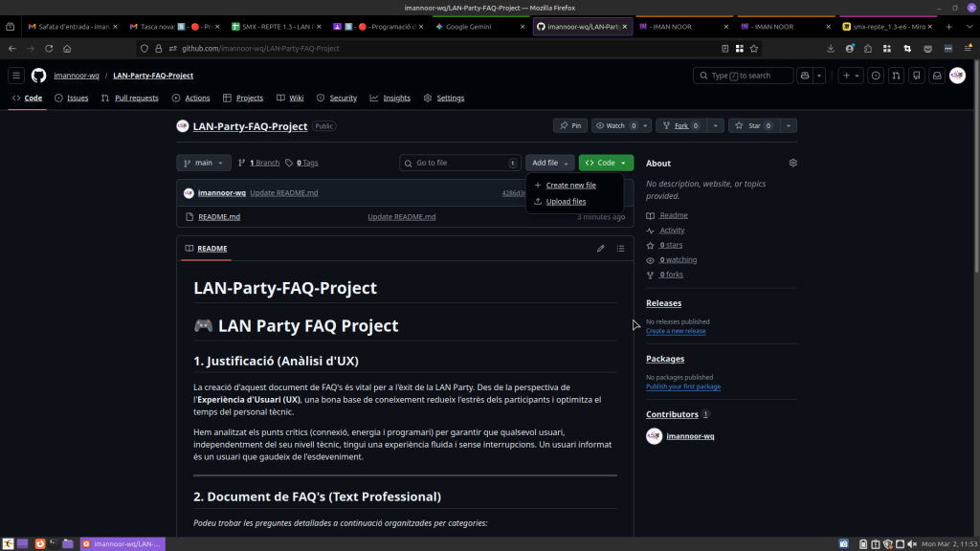Expand the Star lists dropdown arrow

coord(789,125)
